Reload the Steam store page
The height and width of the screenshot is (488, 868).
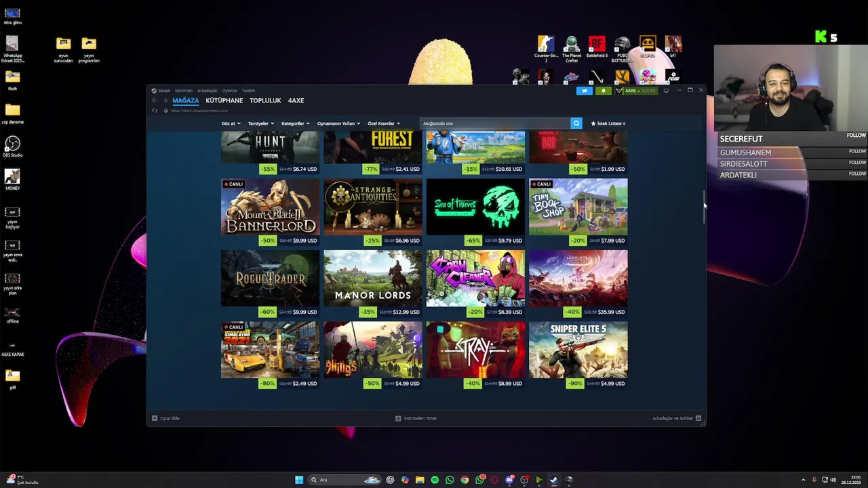click(155, 110)
